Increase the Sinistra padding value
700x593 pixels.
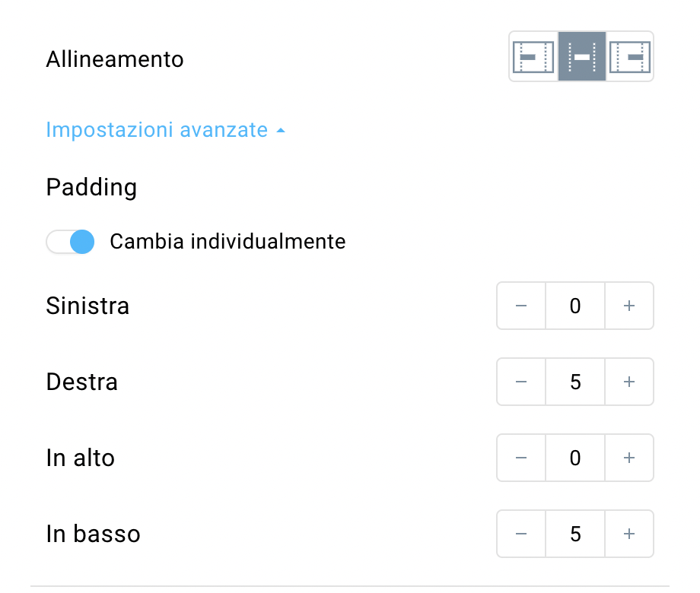629,306
